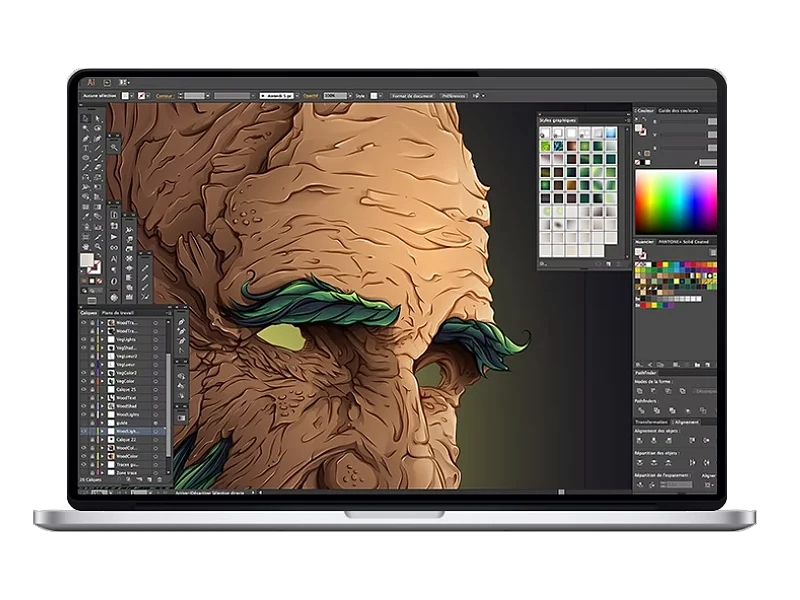Switch to the Guide des couleurs tab
The image size is (800, 600).
(x=677, y=110)
